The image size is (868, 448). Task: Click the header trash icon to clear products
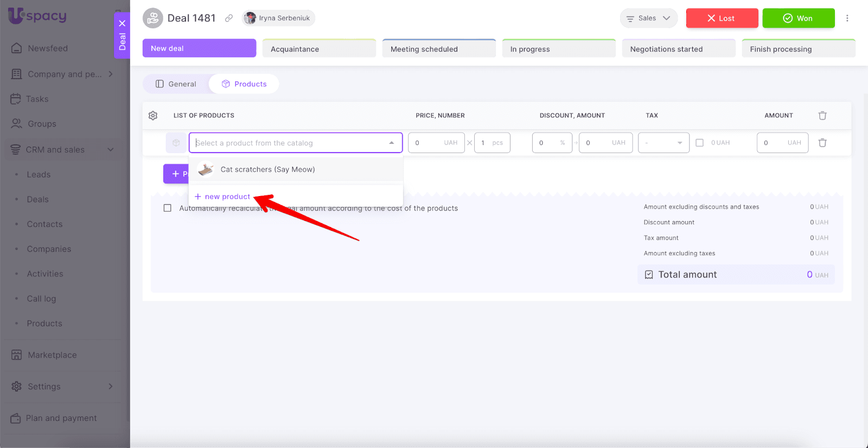[822, 116]
